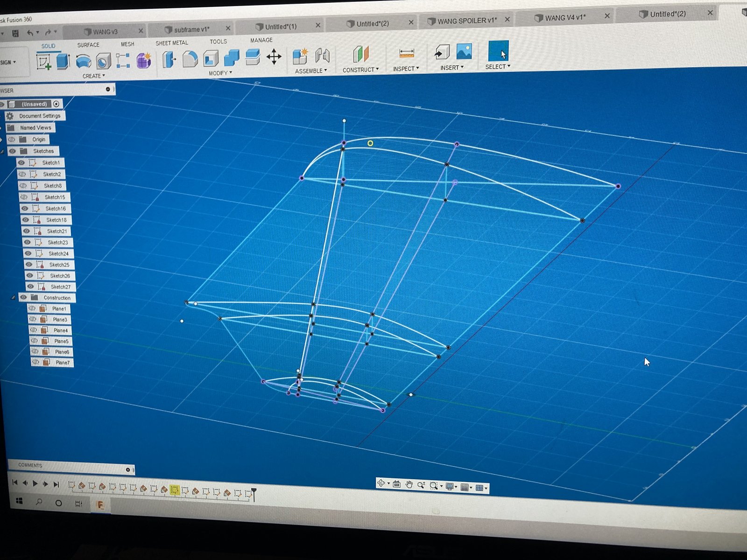Click the Fusion 360 taskbar icon
The image size is (747, 560).
(100, 505)
